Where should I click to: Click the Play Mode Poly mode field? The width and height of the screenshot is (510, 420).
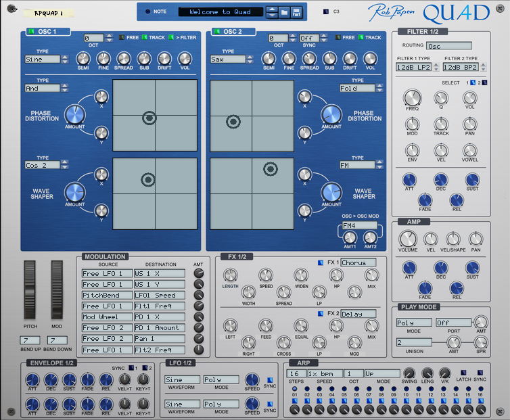click(413, 323)
